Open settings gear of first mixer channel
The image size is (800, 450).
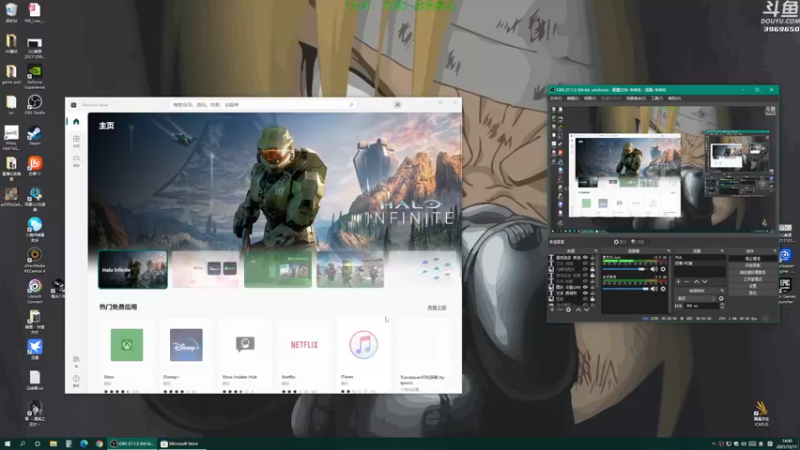click(x=663, y=269)
